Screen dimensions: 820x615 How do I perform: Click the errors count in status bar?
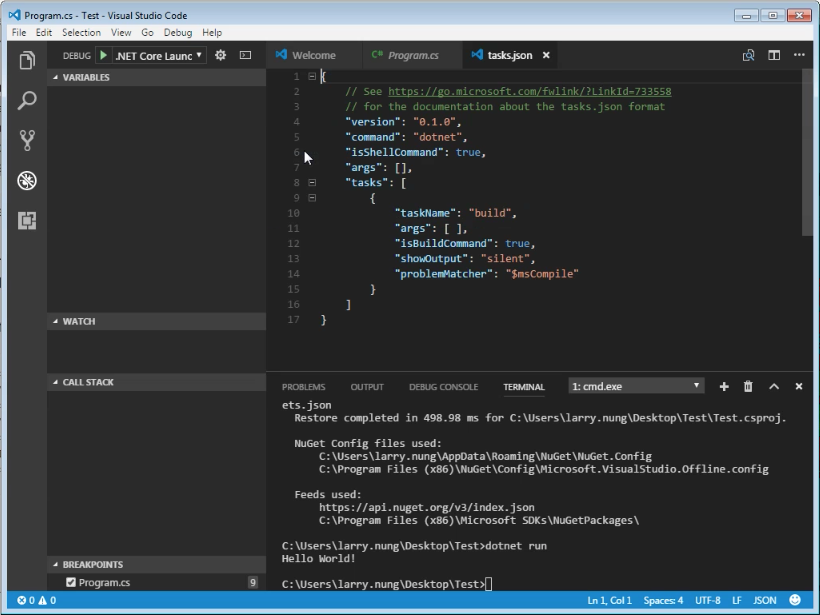26,600
